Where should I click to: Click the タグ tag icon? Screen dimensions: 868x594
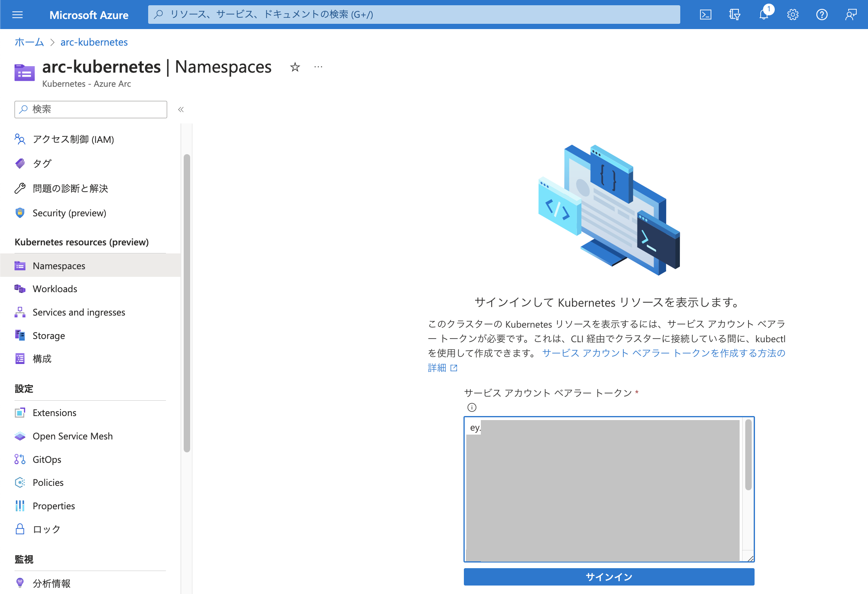20,163
